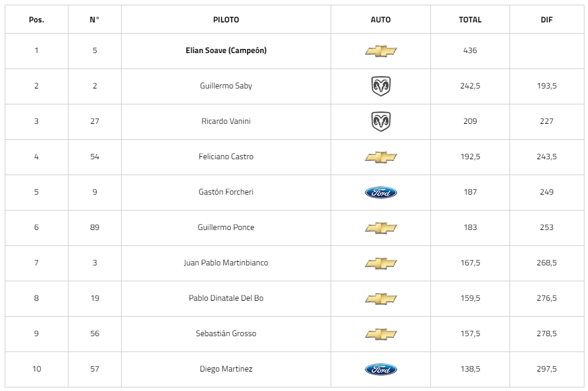
Task: Click the 436 total points cell
Action: click(x=470, y=51)
